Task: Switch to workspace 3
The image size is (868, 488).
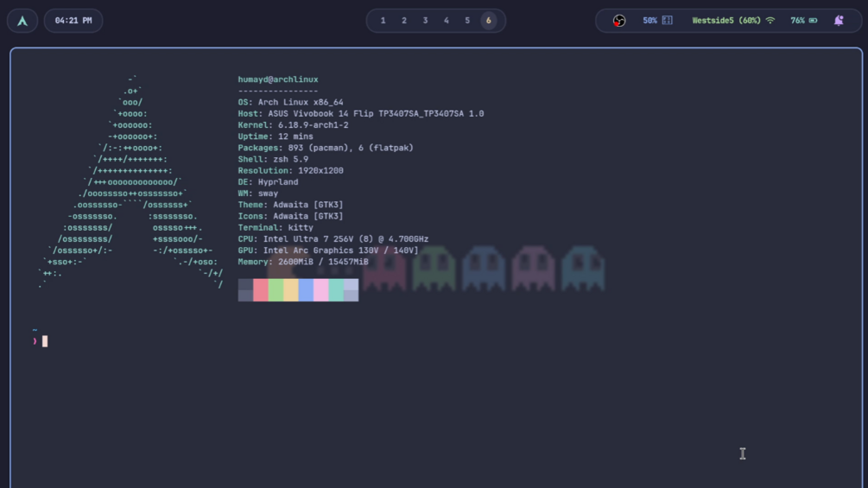Action: (425, 21)
